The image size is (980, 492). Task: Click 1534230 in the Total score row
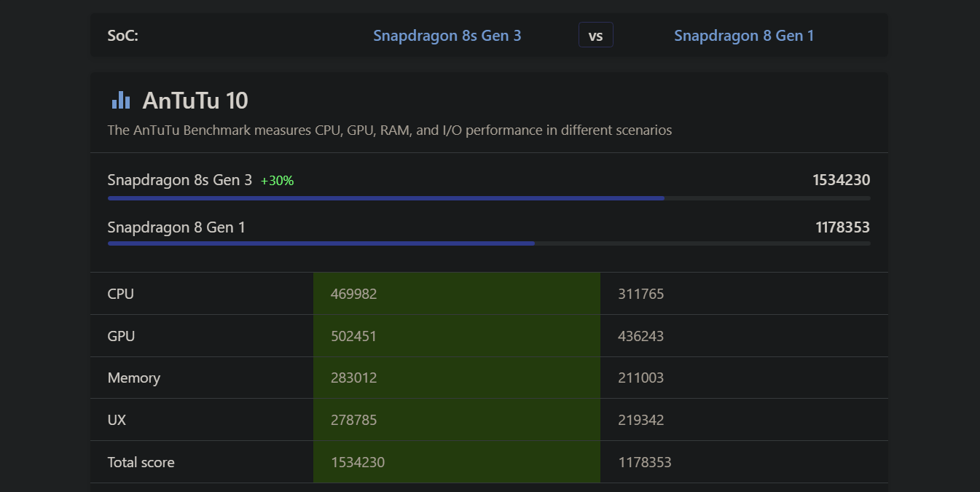358,462
